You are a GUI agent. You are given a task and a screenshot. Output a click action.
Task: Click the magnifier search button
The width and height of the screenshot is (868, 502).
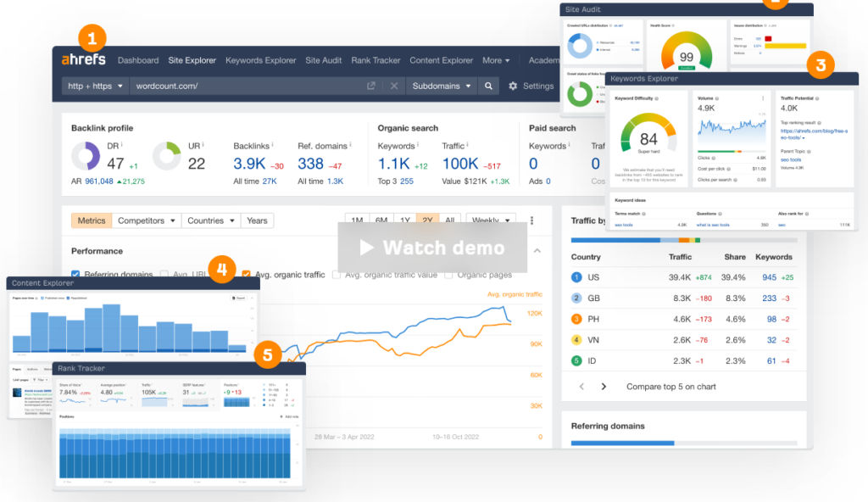pos(488,86)
